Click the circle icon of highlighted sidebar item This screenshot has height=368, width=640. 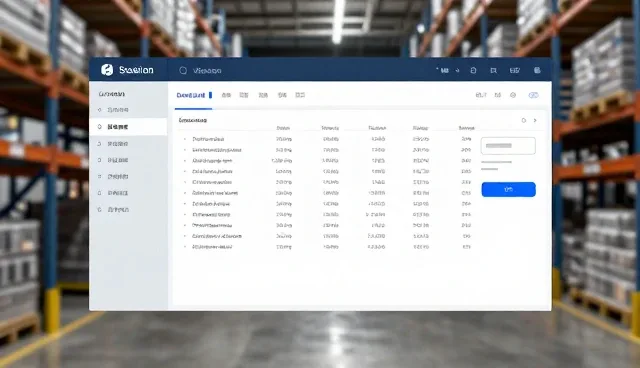tap(100, 127)
